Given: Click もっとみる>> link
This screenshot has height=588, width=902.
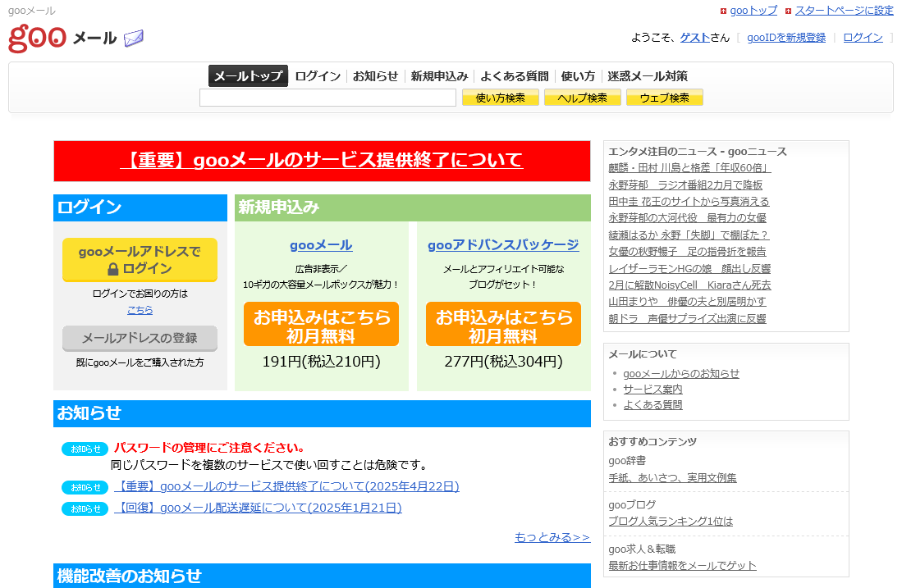Looking at the screenshot, I should (552, 537).
